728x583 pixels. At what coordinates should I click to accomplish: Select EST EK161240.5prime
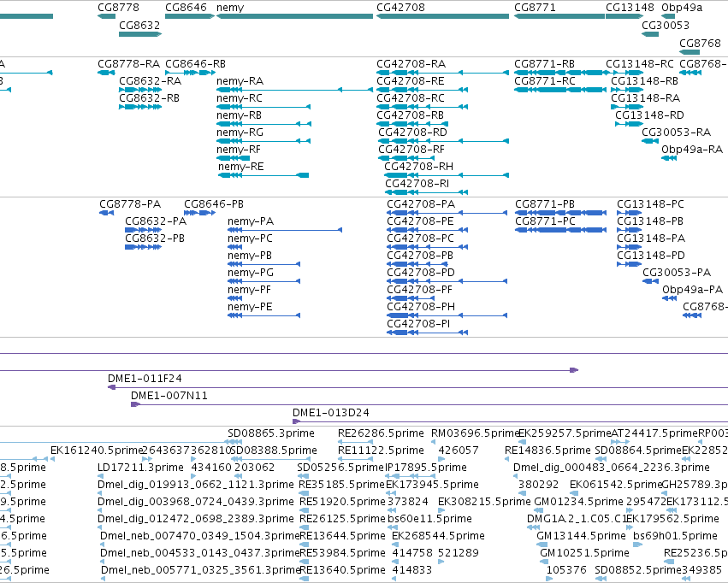point(96,450)
